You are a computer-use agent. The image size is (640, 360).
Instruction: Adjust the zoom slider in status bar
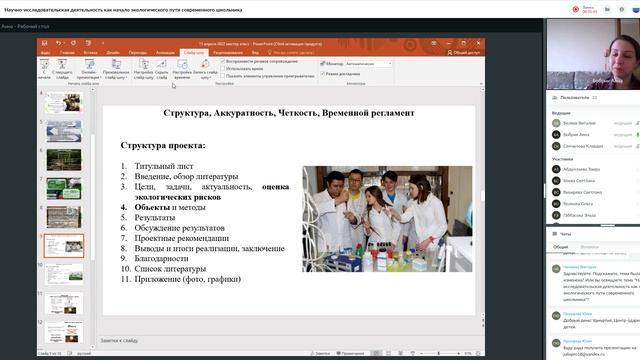pos(439,353)
